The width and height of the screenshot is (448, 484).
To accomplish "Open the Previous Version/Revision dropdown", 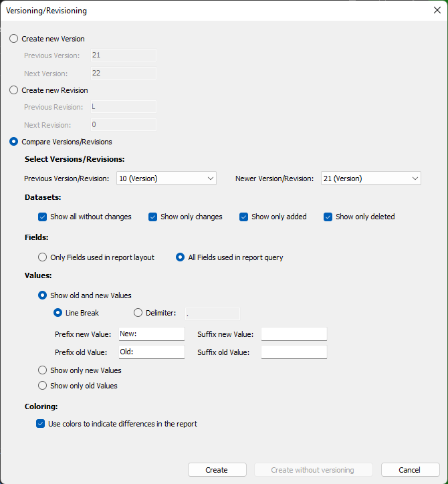I will pyautogui.click(x=166, y=178).
